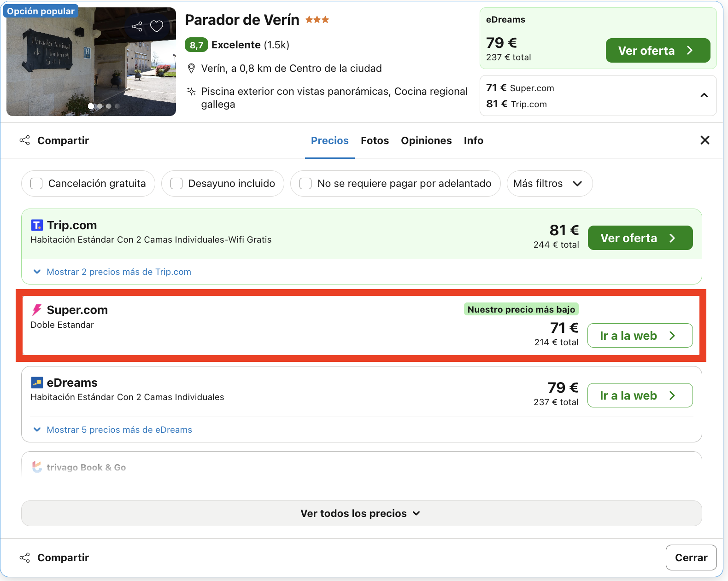Image resolution: width=728 pixels, height=581 pixels.
Task: Click Ver oferta button for Trip.com
Action: point(640,238)
